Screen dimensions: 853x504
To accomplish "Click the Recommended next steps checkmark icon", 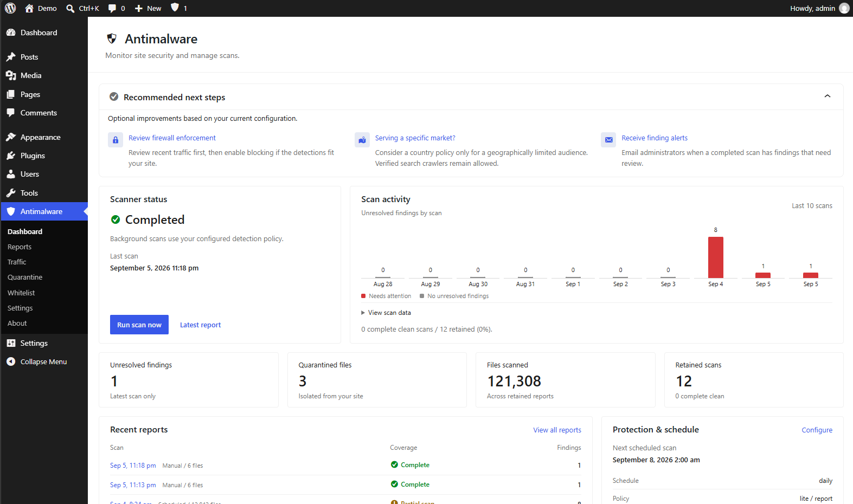I will 114,96.
